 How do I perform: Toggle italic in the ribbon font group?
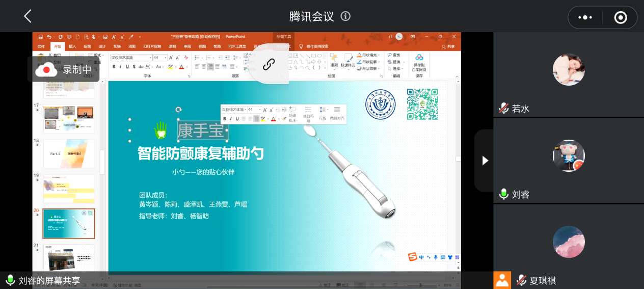coord(120,67)
